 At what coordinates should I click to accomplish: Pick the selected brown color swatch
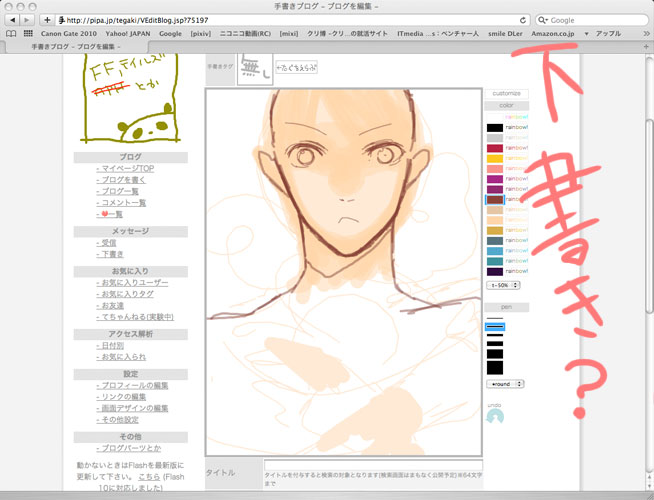[x=495, y=200]
